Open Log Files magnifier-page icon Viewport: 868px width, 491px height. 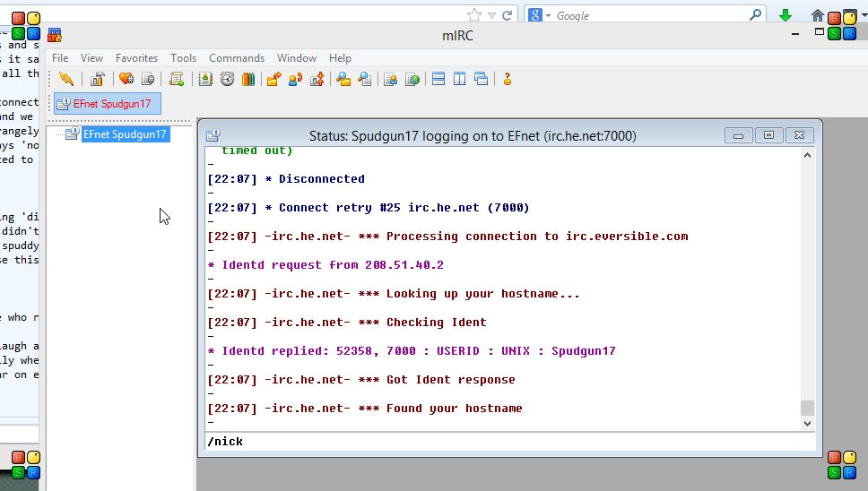[x=365, y=79]
